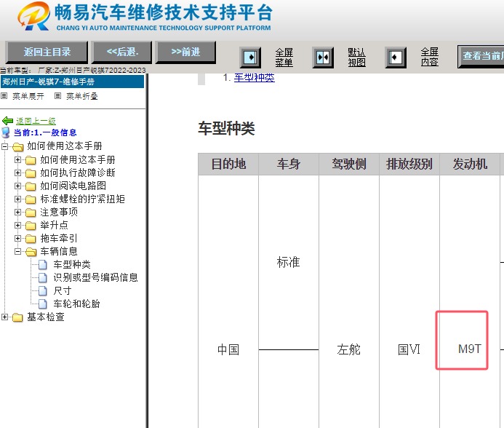The height and width of the screenshot is (428, 504).
Task: Expand the 标准螺栓的拧紧扭矩 node
Action: click(18, 199)
